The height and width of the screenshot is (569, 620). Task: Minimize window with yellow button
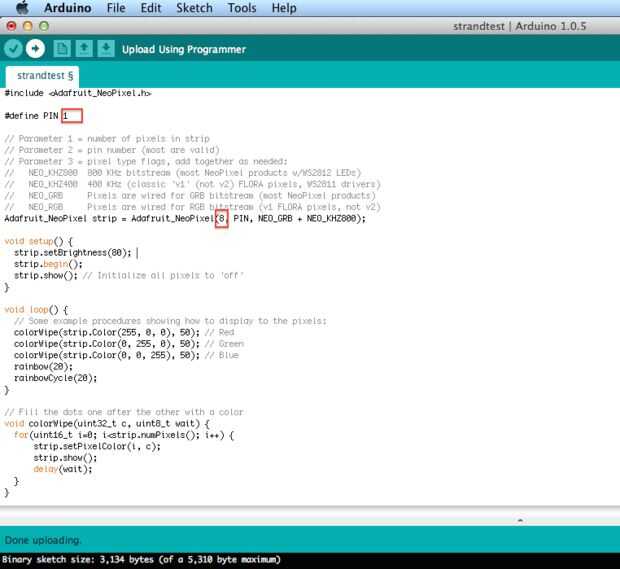28,26
